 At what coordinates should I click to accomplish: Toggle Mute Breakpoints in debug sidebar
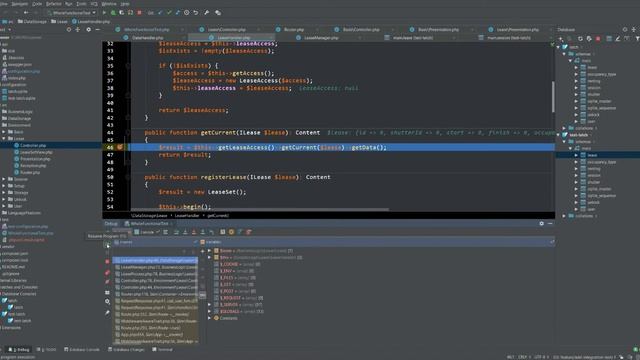pos(107,282)
